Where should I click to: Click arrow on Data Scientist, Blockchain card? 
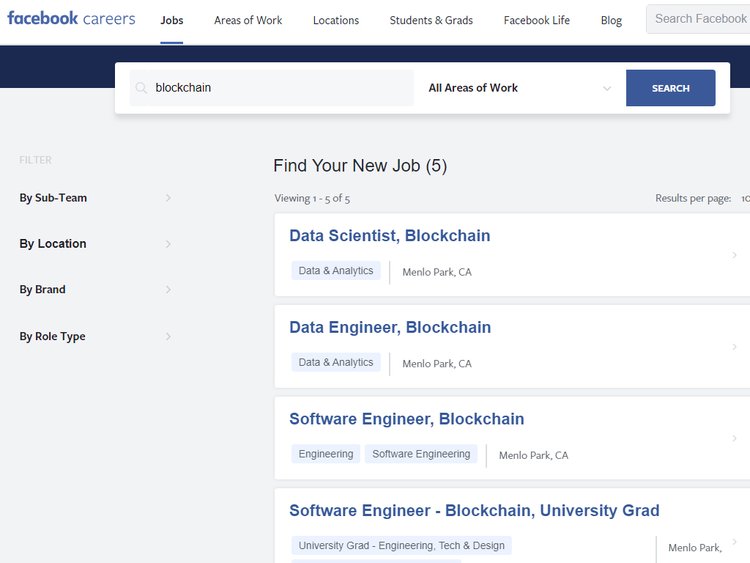[734, 255]
